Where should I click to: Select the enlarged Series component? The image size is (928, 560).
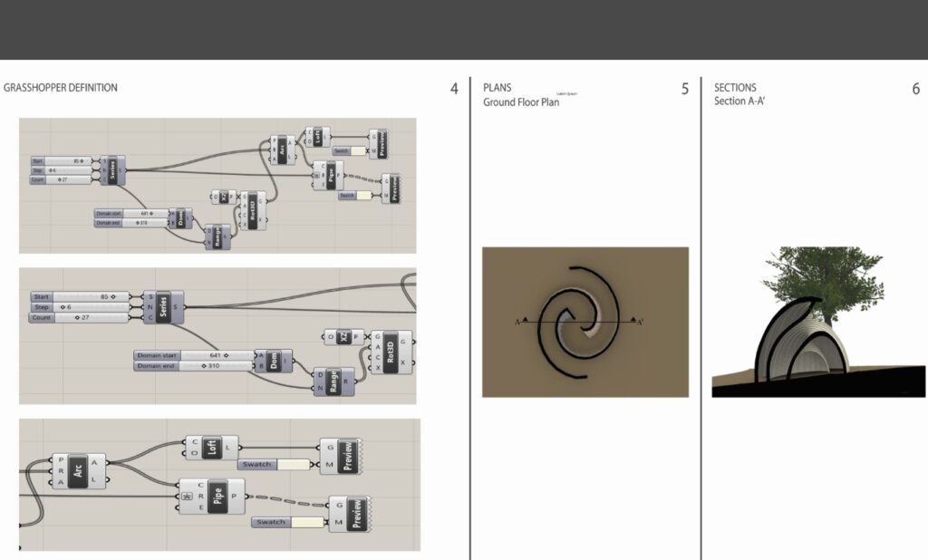coord(163,306)
